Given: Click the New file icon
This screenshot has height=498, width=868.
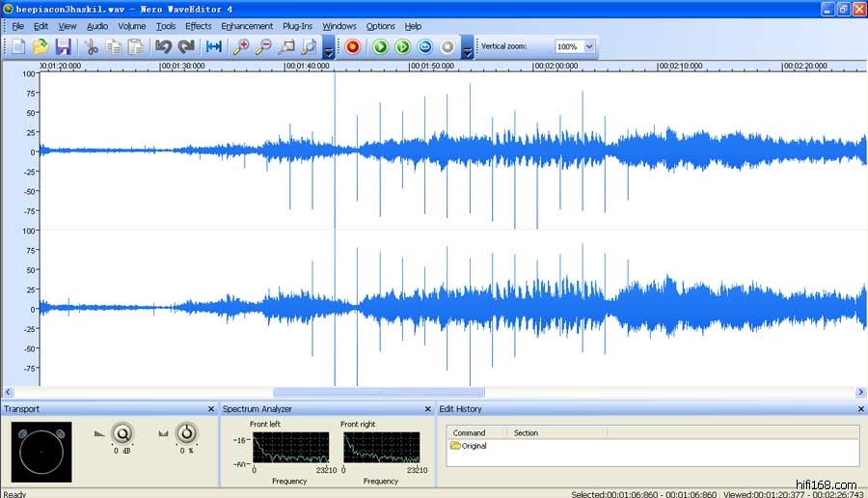Looking at the screenshot, I should (x=18, y=46).
